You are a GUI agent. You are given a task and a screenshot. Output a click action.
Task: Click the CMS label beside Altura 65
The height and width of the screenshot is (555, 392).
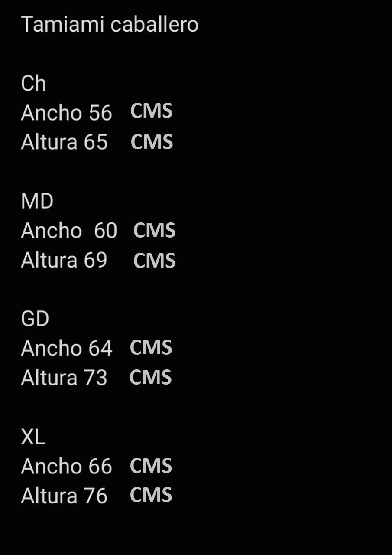click(152, 142)
